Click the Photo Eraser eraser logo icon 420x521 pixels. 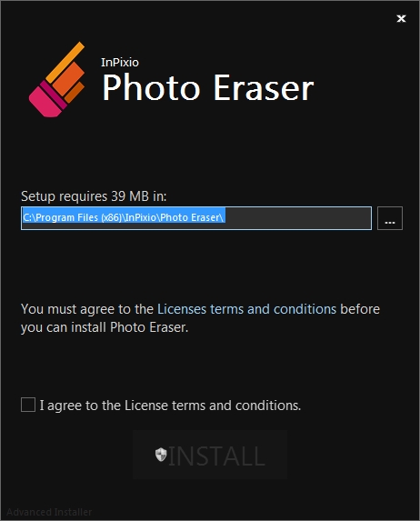coord(57,79)
